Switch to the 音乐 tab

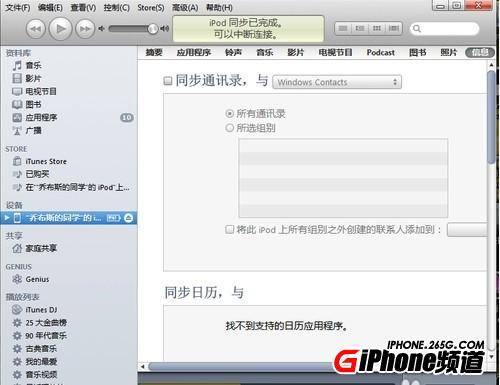point(265,52)
